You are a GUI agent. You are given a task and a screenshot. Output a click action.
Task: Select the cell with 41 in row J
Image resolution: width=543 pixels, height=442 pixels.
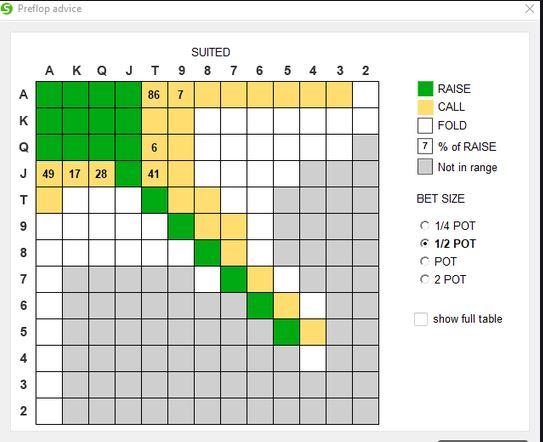[x=154, y=174]
